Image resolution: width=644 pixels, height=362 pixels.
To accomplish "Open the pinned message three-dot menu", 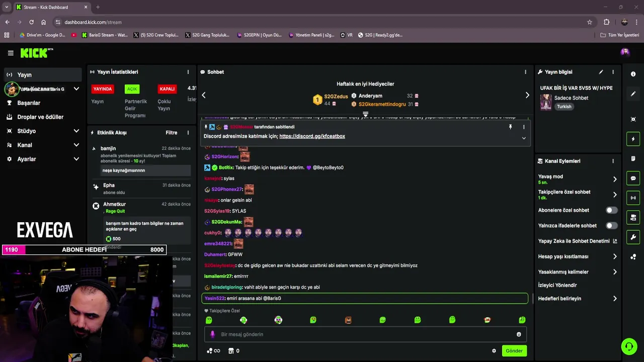I will [524, 127].
